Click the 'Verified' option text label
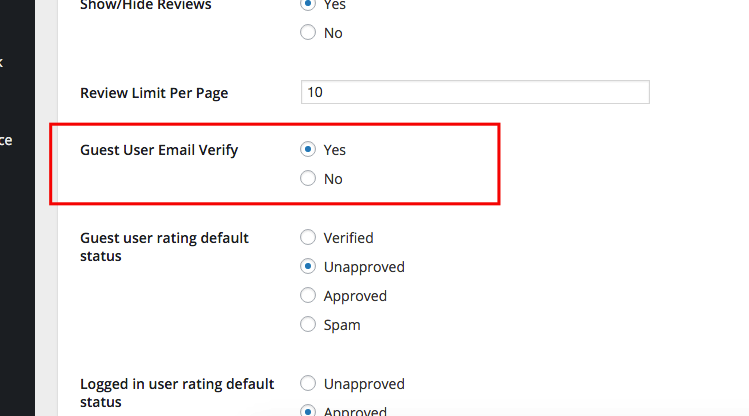This screenshot has width=749, height=416. 348,238
